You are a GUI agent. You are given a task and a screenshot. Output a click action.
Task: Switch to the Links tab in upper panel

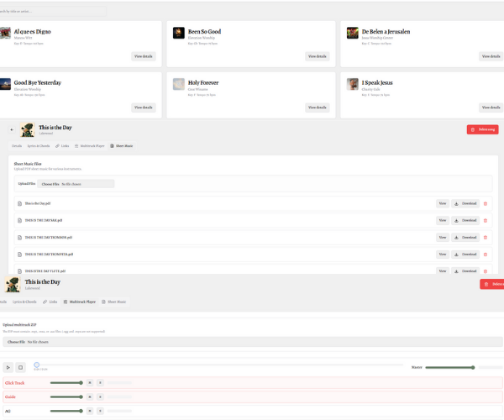[63, 146]
